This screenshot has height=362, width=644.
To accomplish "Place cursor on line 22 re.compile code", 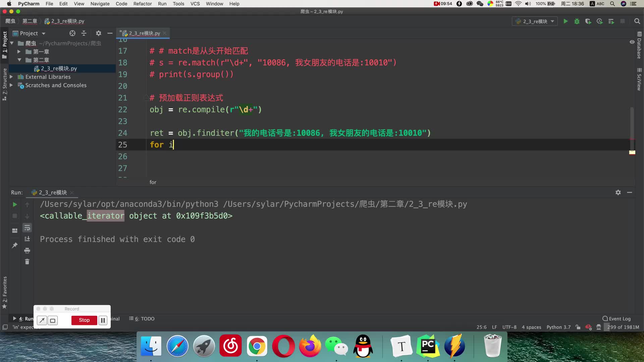I will pyautogui.click(x=205, y=110).
